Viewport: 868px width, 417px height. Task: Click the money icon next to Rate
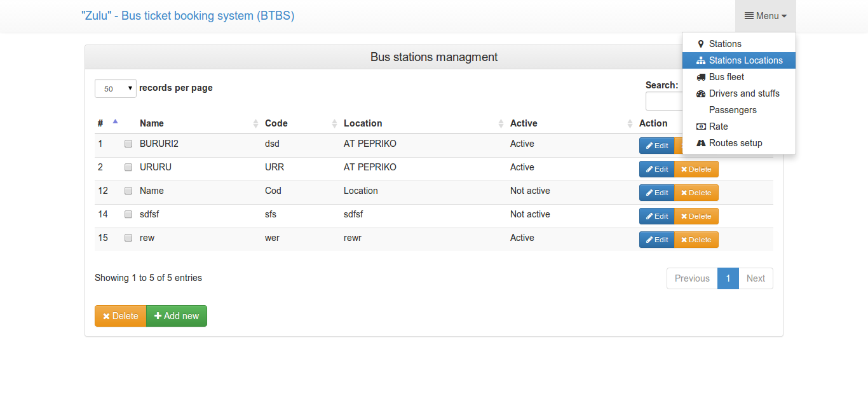pyautogui.click(x=701, y=126)
